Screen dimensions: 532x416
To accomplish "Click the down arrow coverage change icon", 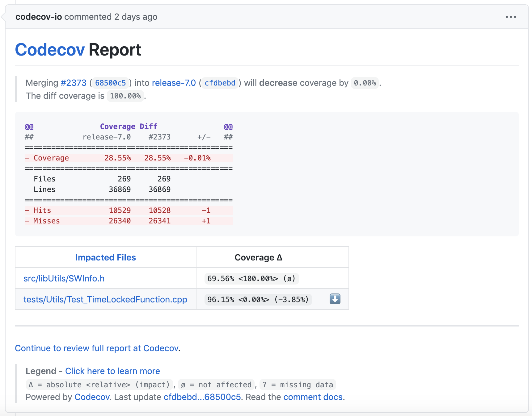I will [335, 299].
